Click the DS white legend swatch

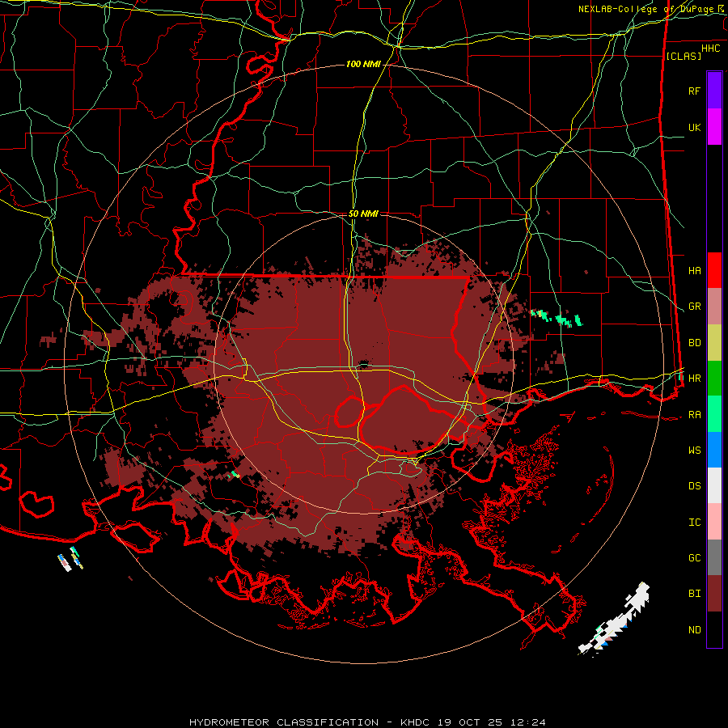point(714,485)
